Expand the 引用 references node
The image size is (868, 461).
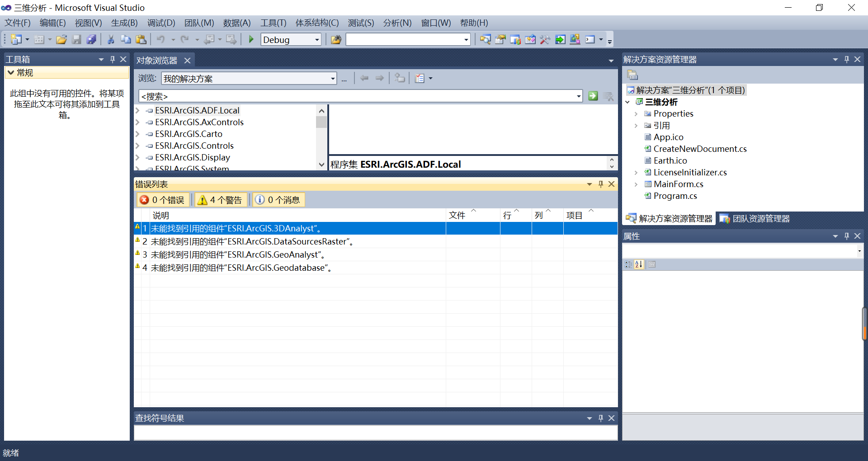point(636,126)
